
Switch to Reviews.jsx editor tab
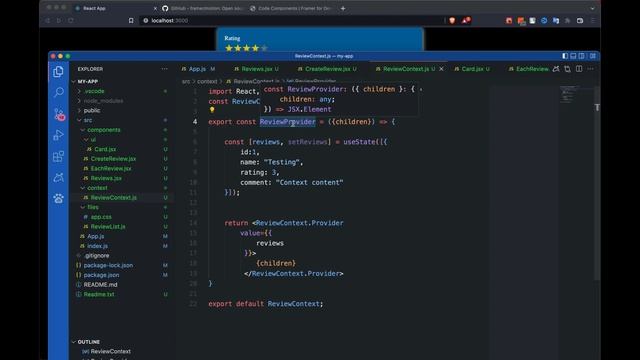[x=257, y=69]
